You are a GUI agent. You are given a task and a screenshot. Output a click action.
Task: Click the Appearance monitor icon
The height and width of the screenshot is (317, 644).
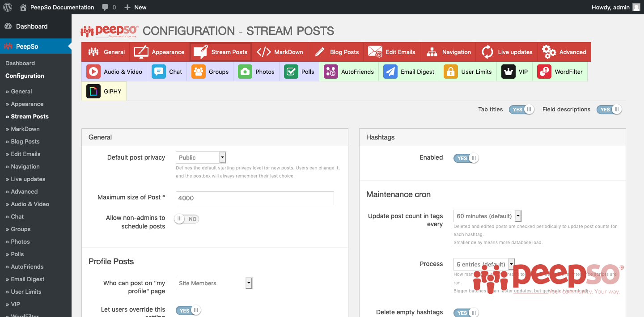point(141,52)
